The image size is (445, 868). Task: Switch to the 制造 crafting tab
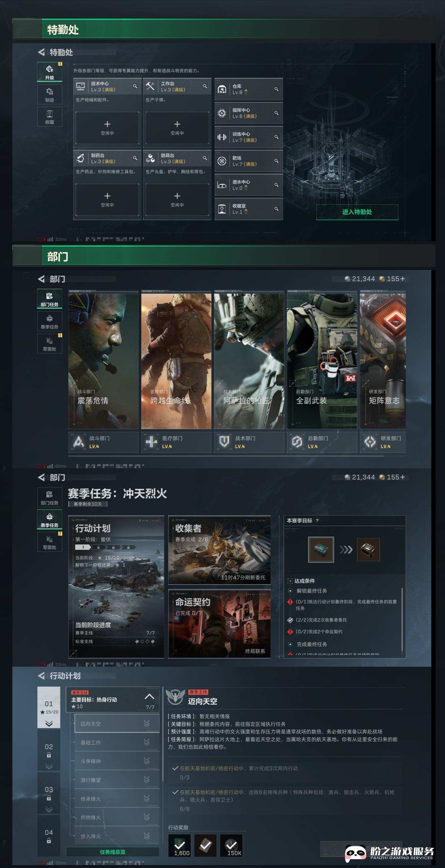[50, 94]
